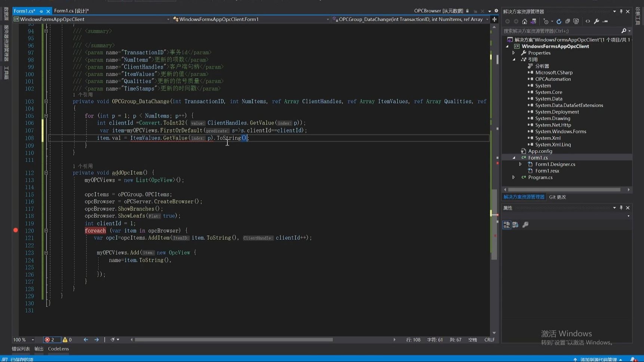
Task: Collapse all items in Solution Explorer
Action: (x=567, y=21)
